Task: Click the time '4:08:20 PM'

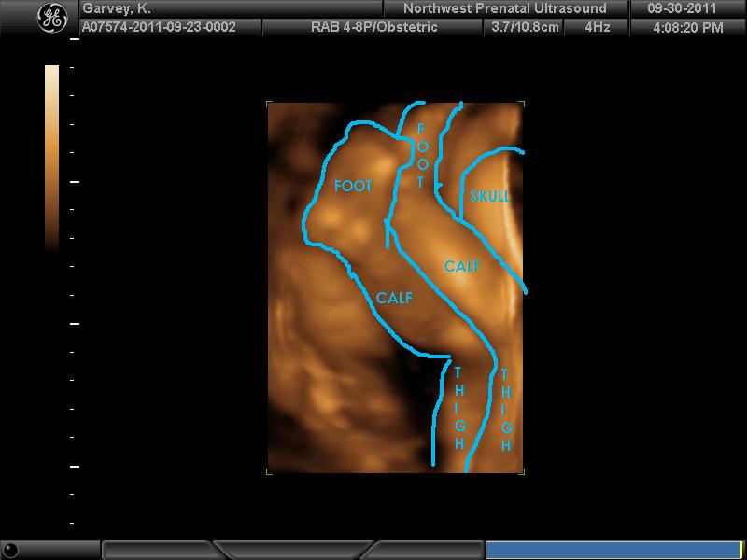Action: click(x=688, y=27)
